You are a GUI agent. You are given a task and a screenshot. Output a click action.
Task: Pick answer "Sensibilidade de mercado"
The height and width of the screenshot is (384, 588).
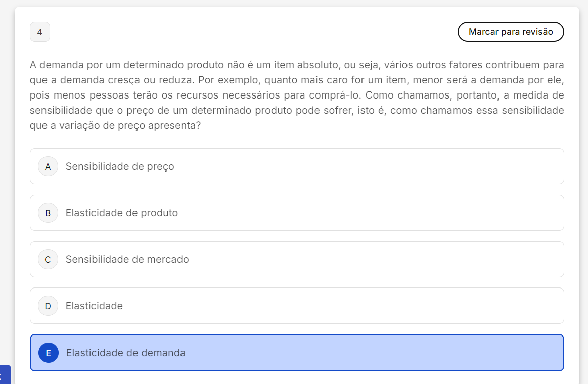(x=127, y=259)
